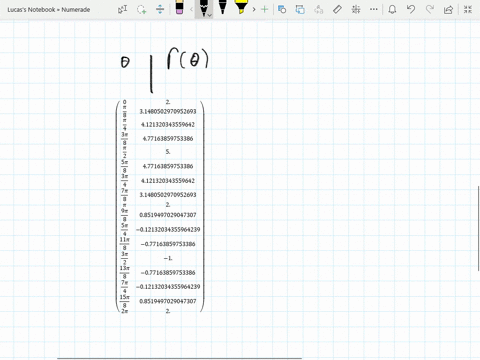Click the horizontal scrollbar at the bottom
The height and width of the screenshot is (360, 480).
point(179,359)
